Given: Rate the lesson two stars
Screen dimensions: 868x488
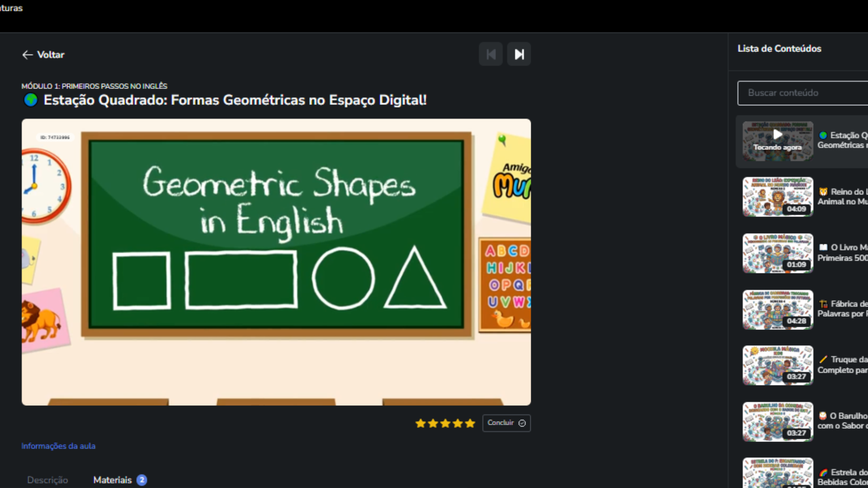Looking at the screenshot, I should [433, 423].
